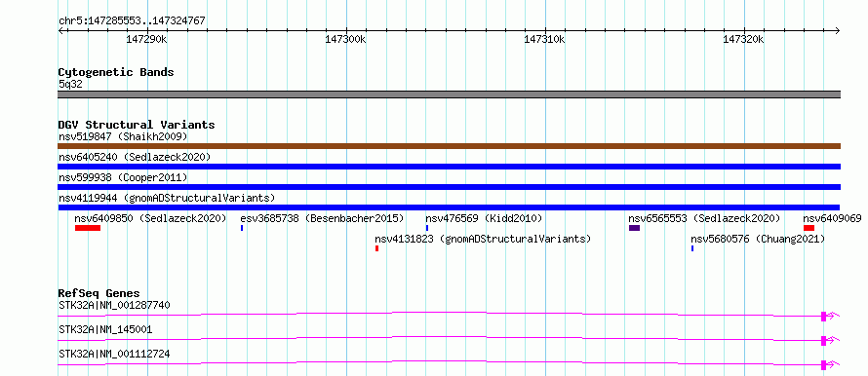
Task: Click the exon block of STK32A NM_145001
Action: click(x=824, y=340)
